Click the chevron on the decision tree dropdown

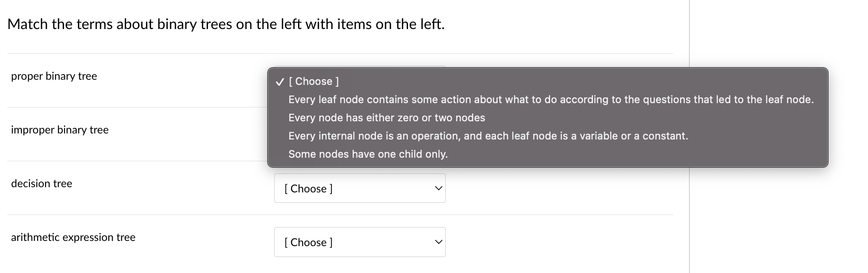438,188
